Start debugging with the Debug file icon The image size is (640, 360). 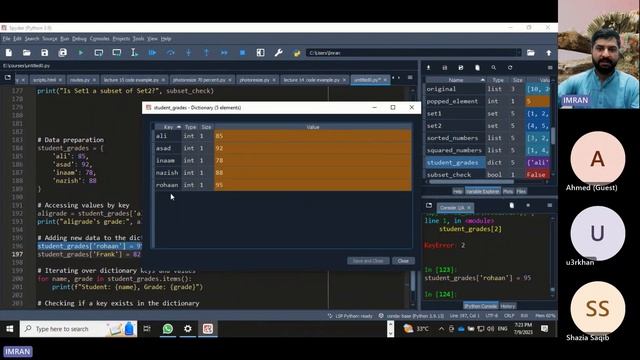[x=152, y=53]
